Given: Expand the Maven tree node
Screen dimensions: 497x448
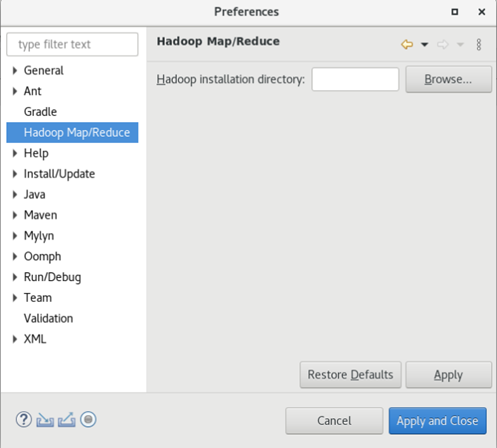Looking at the screenshot, I should tap(15, 215).
